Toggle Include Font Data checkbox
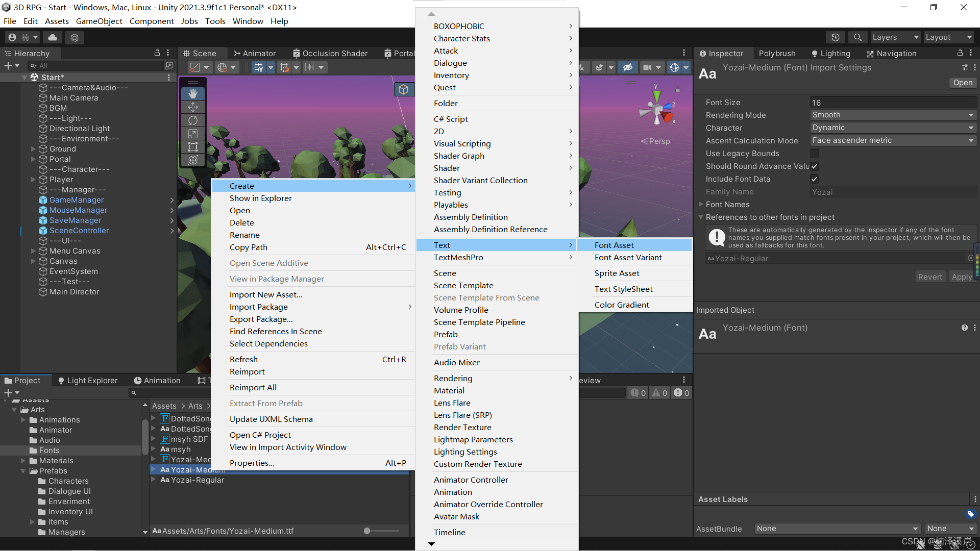The image size is (980, 551). coord(814,179)
